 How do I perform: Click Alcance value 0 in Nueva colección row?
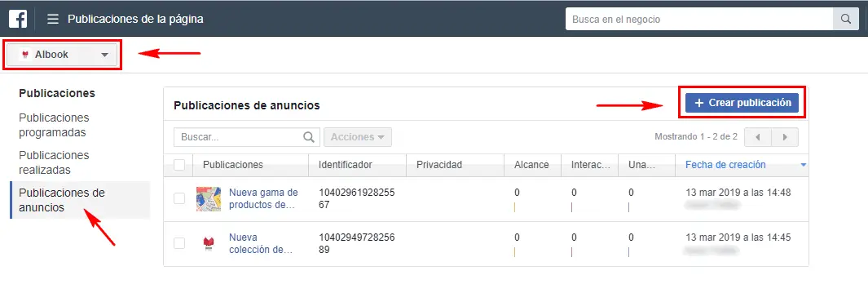pos(517,238)
